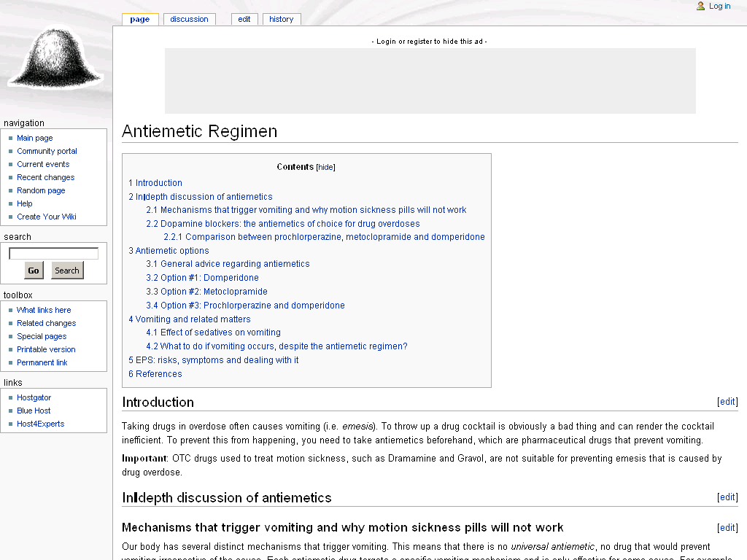View Recent changes
Screen dimensions: 747x560
point(46,177)
